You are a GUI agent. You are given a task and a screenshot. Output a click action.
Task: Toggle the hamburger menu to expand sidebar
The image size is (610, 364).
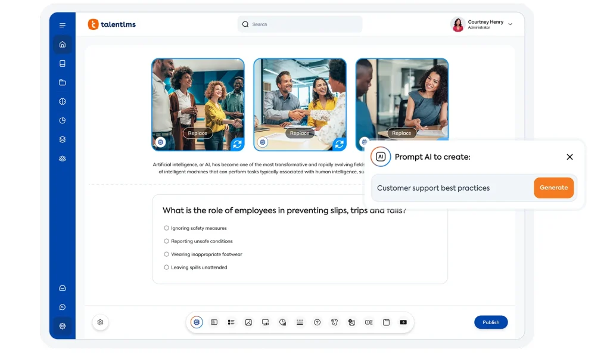point(63,25)
